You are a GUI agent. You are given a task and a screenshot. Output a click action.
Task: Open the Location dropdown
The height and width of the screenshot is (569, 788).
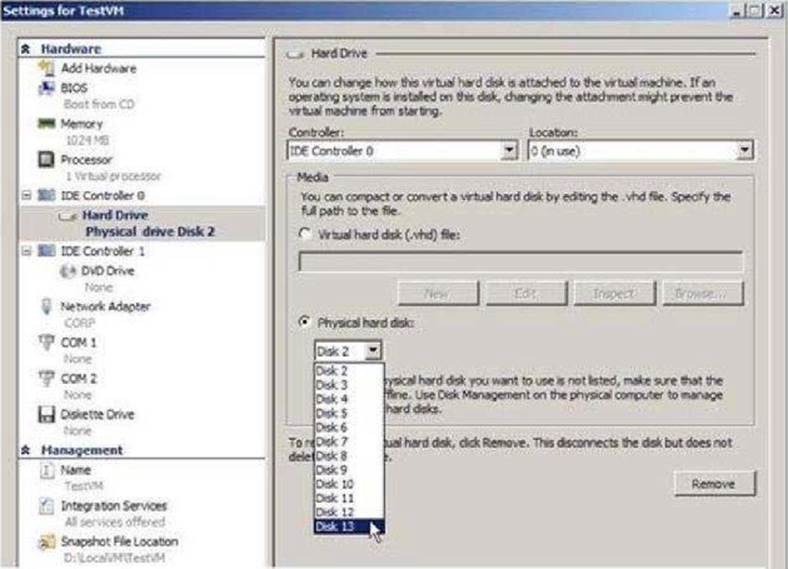744,150
